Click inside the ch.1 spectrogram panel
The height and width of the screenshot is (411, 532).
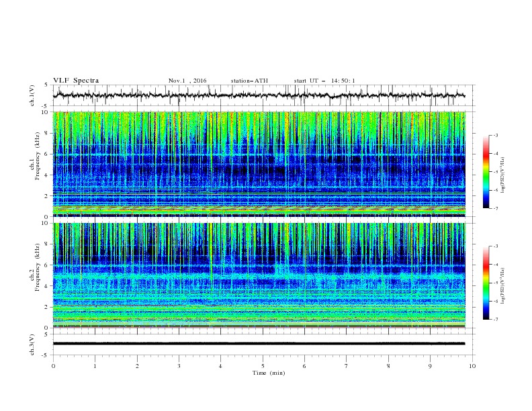click(259, 164)
